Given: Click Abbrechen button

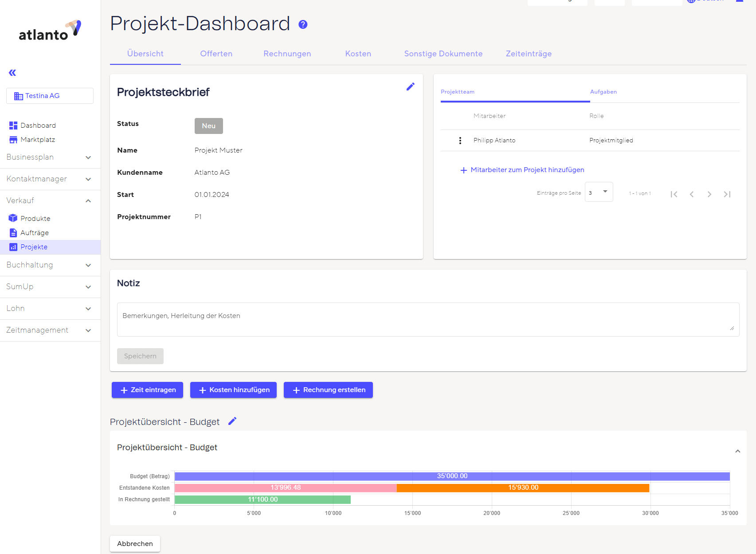Looking at the screenshot, I should [x=135, y=544].
